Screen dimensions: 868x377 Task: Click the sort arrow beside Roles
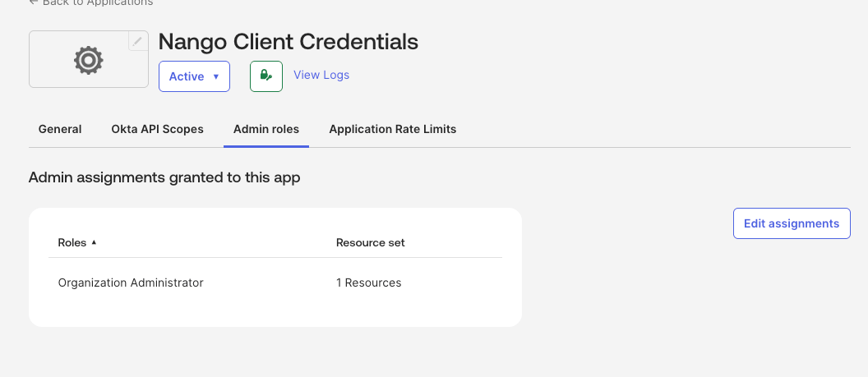pos(94,242)
